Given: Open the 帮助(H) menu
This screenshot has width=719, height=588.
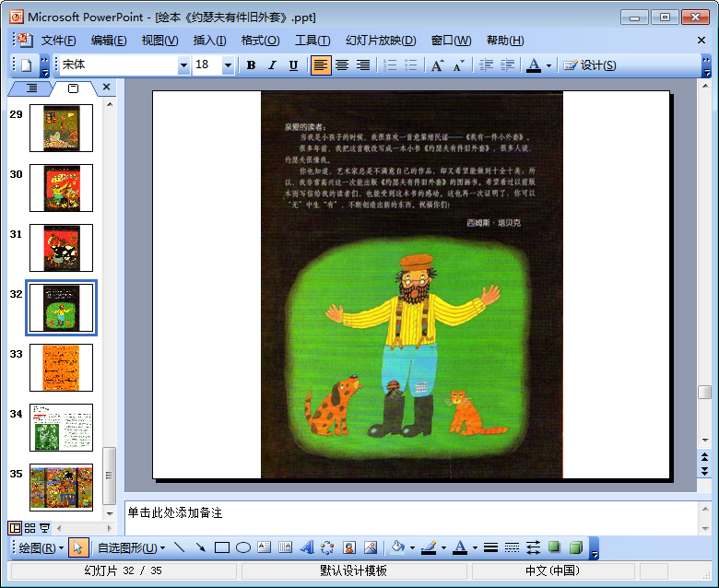Looking at the screenshot, I should (505, 41).
